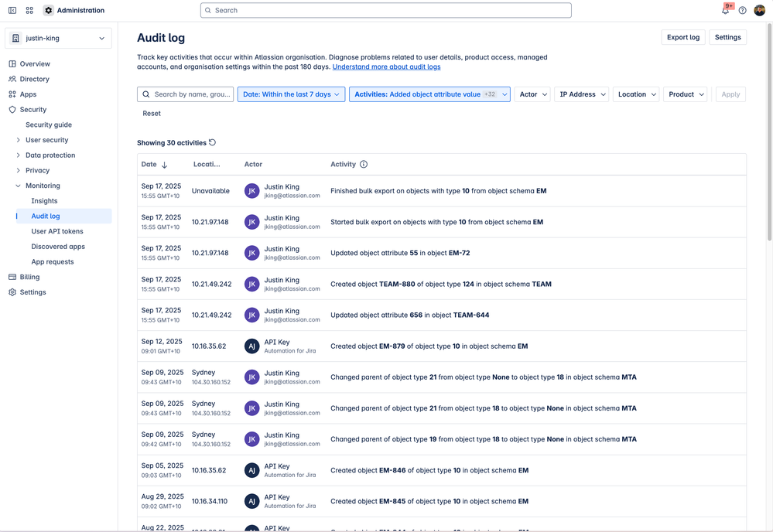Select Audit log in sidebar
Image resolution: width=773 pixels, height=532 pixels.
[x=64, y=216]
